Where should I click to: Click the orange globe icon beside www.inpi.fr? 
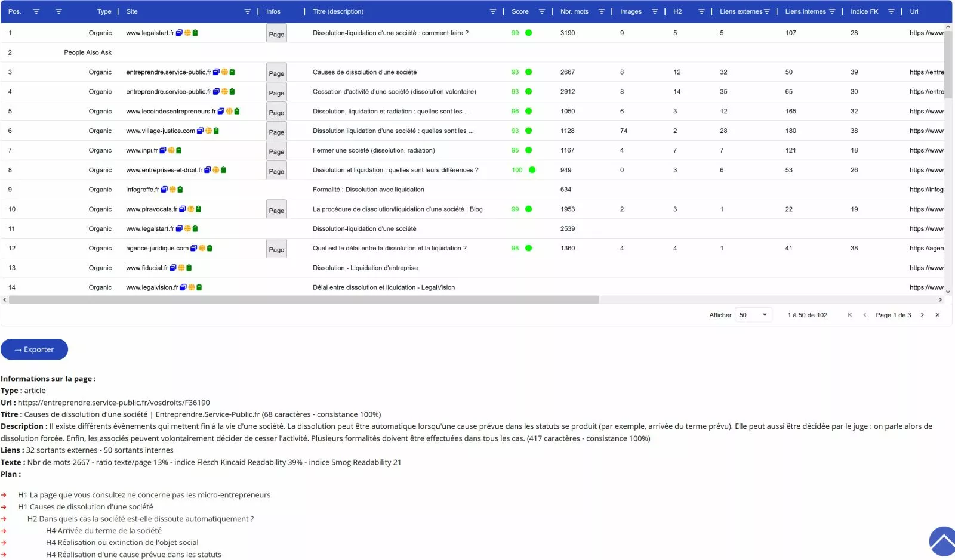click(x=171, y=150)
